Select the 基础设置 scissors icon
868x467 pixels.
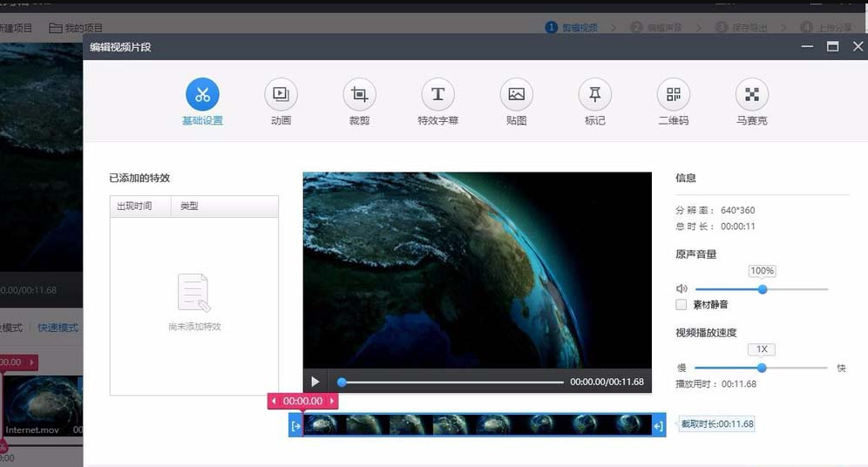[202, 94]
